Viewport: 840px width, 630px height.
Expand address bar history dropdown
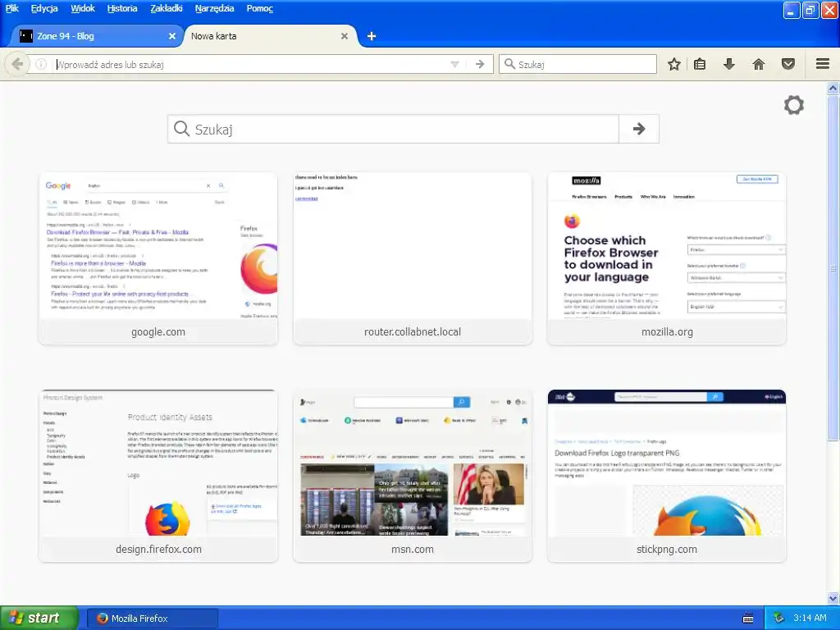454,64
